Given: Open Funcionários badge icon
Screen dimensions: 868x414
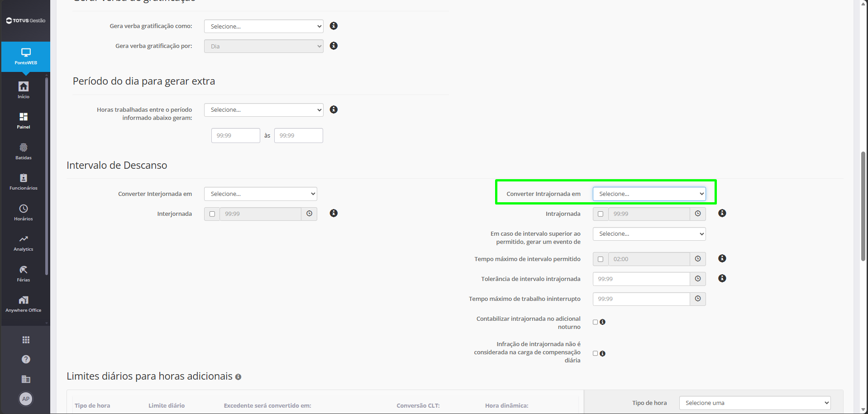Looking at the screenshot, I should pyautogui.click(x=24, y=178).
